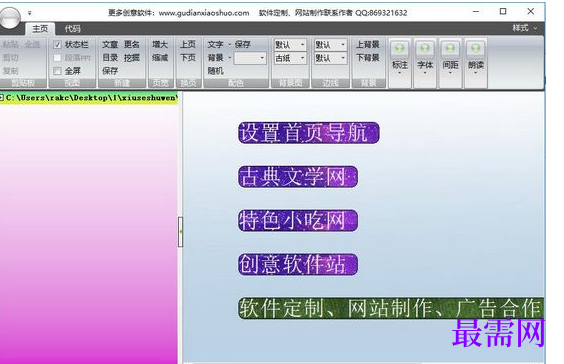Open the first 默认 background image dropdown
This screenshot has width=564, height=364.
tap(290, 45)
